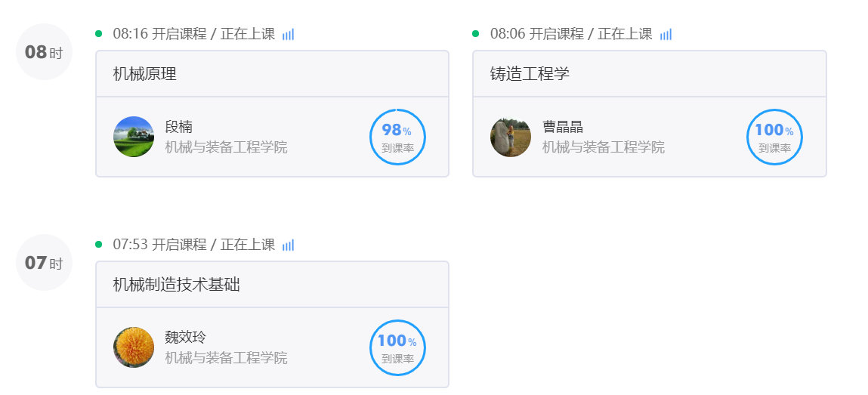Click the green status dot at 08:06
The height and width of the screenshot is (395, 868).
tap(476, 33)
